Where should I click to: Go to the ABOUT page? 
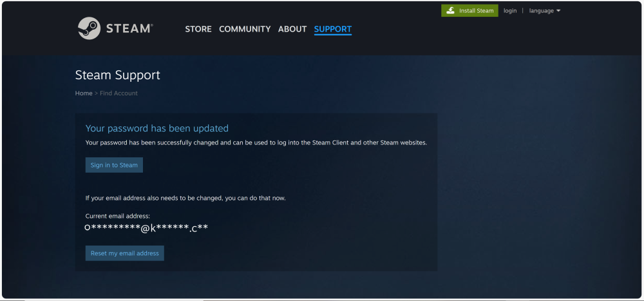292,29
